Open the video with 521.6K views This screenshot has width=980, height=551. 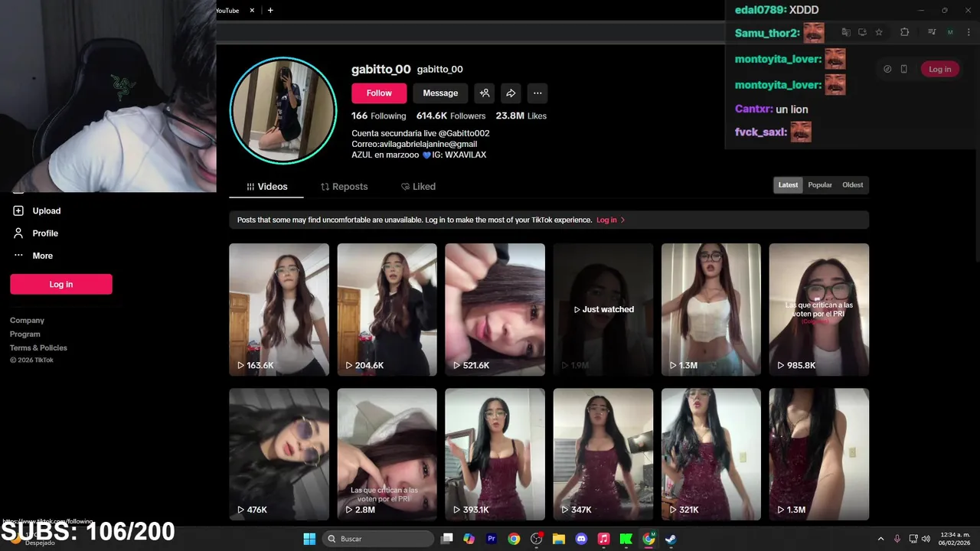495,309
